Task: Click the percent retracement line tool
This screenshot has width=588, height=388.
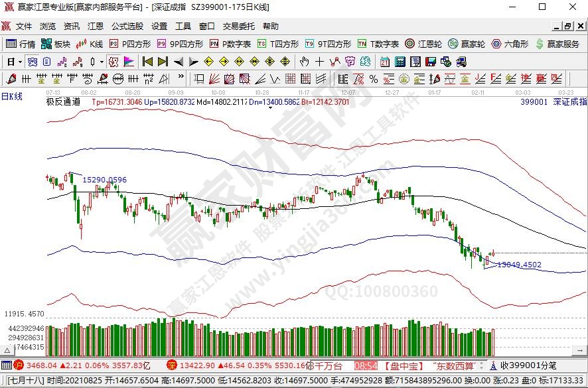Action: coord(373,79)
